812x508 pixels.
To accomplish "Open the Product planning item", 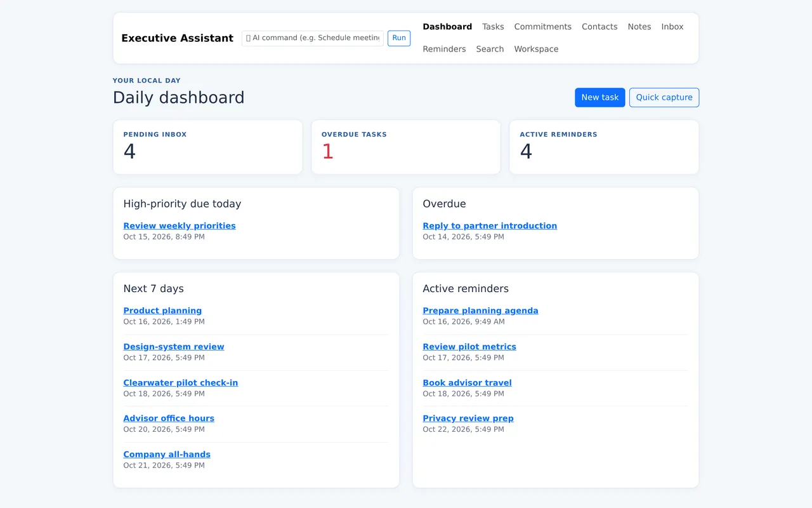I will pyautogui.click(x=162, y=311).
